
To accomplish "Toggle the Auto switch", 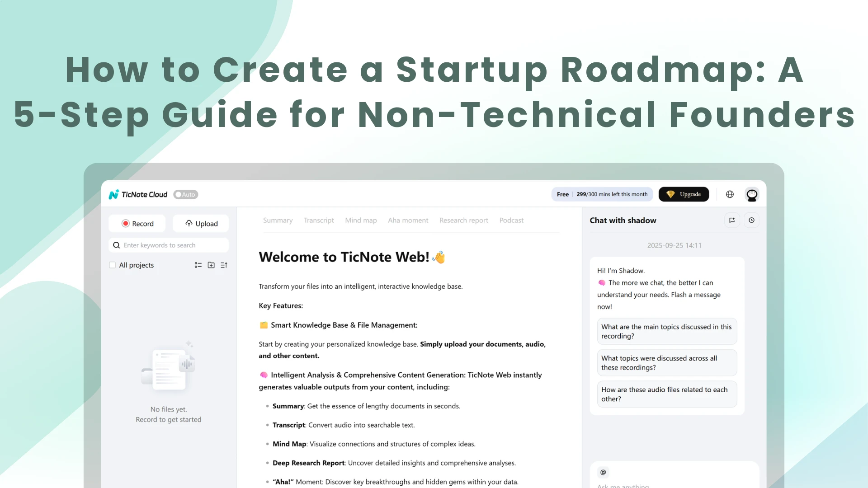I will coord(186,194).
